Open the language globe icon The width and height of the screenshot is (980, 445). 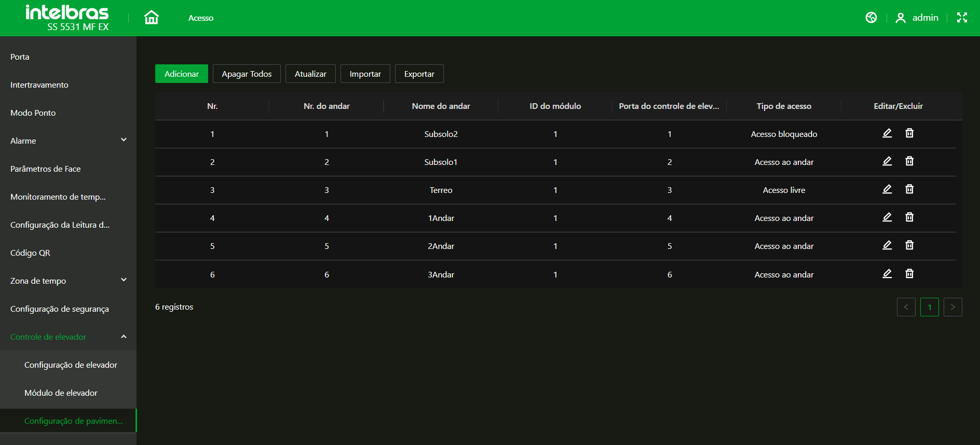point(871,18)
